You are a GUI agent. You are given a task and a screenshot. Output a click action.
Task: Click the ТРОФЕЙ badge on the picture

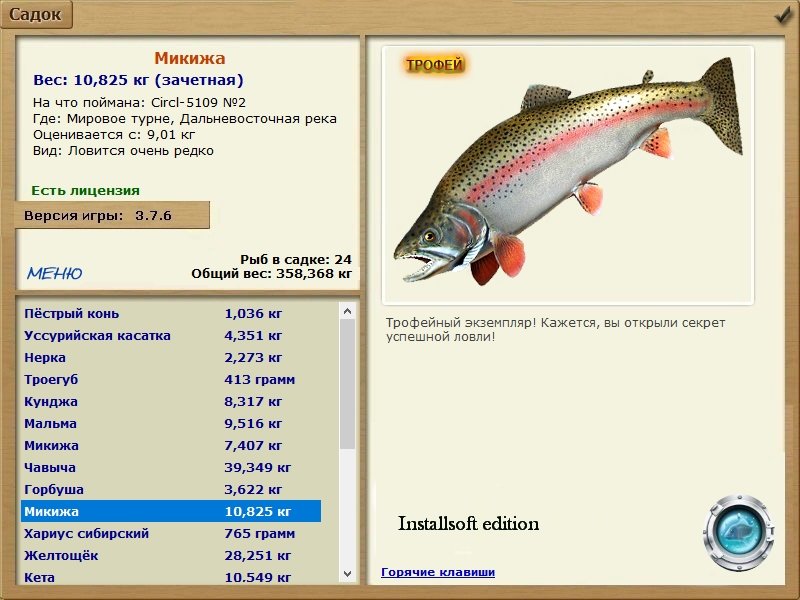coord(435,65)
